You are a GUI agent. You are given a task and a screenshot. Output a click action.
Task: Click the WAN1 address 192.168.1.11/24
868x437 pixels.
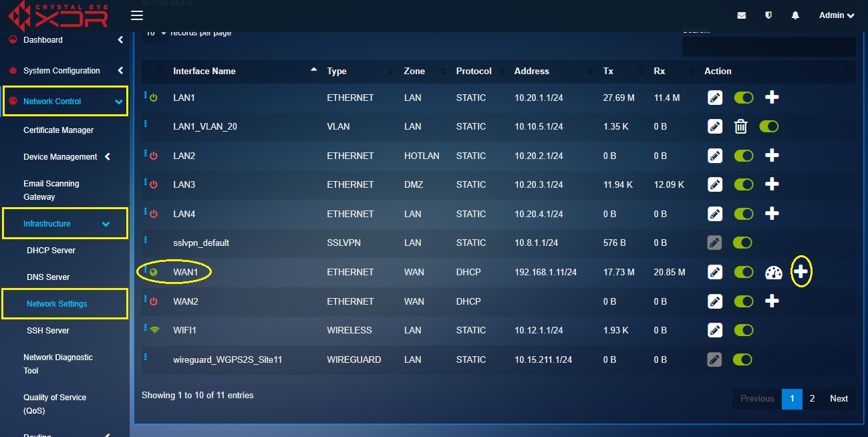(x=545, y=272)
